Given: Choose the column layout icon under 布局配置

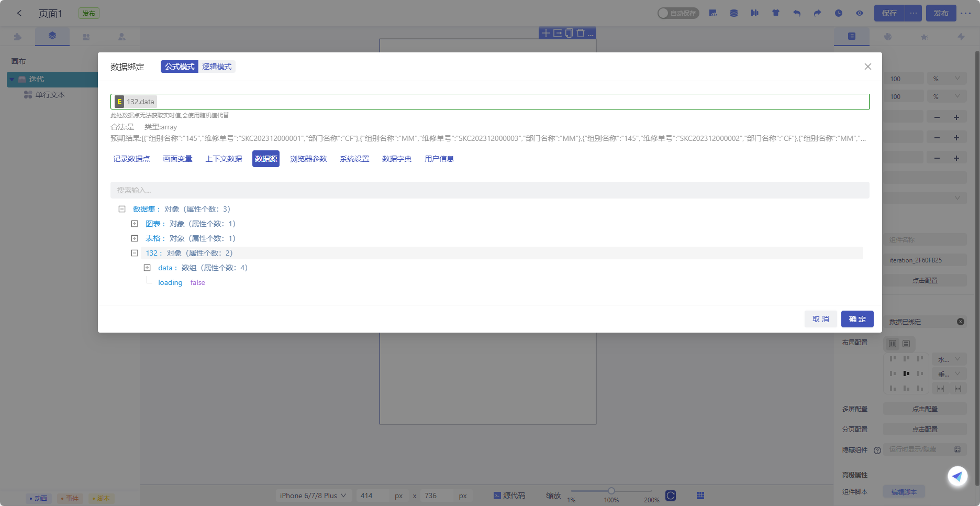Looking at the screenshot, I should pyautogui.click(x=893, y=344).
